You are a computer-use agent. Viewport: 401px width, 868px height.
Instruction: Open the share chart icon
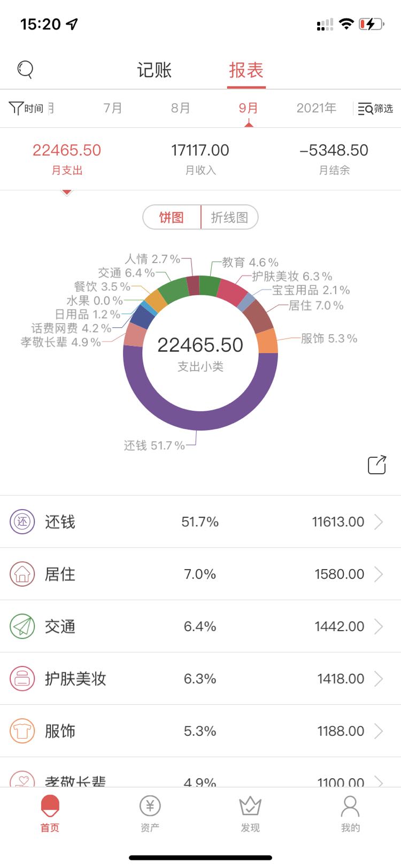pyautogui.click(x=377, y=465)
